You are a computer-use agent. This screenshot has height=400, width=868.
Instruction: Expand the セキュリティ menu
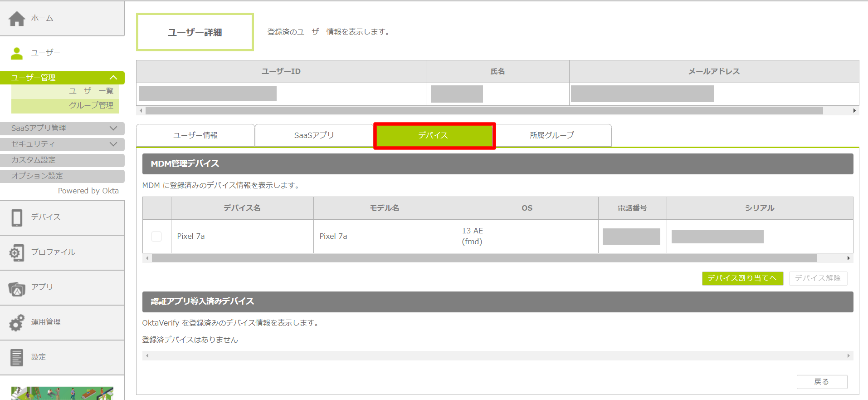coord(113,144)
